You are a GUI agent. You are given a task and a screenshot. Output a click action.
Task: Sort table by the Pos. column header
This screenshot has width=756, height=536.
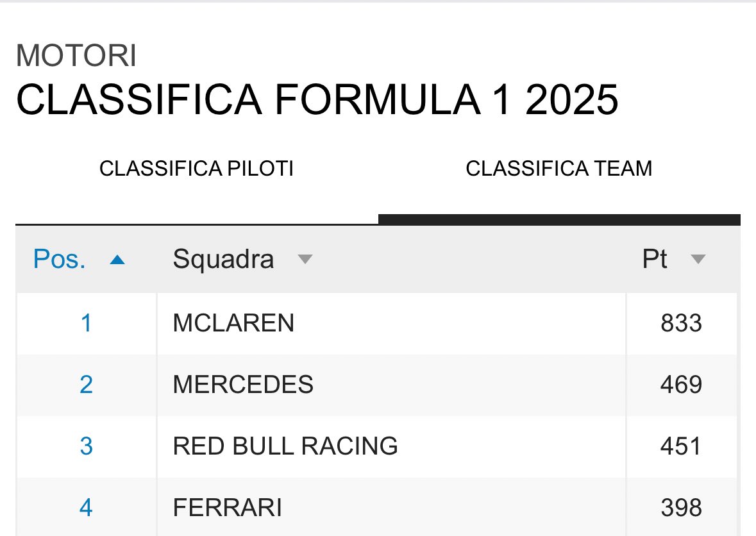(59, 259)
